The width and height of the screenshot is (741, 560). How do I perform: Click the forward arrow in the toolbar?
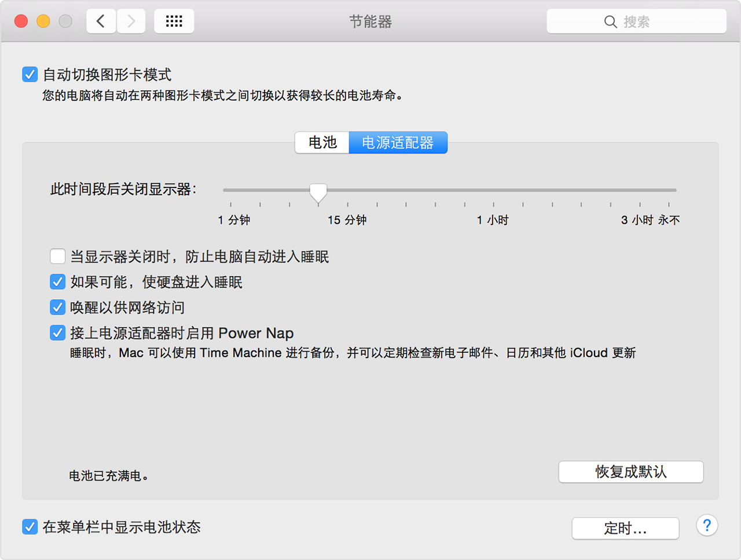131,21
